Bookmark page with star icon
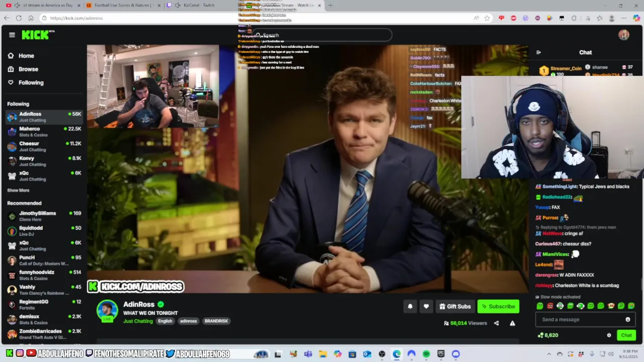Image resolution: width=644 pixels, height=362 pixels. (487, 18)
